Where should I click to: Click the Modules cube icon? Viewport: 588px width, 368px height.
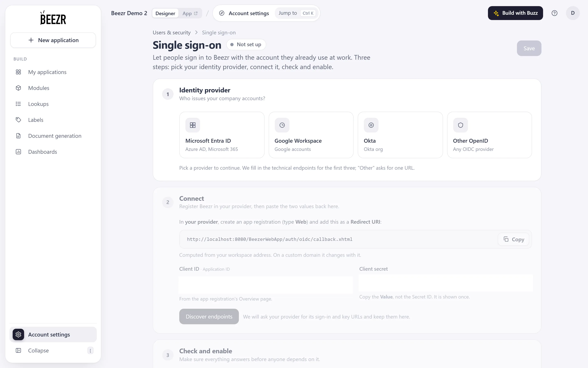click(x=18, y=88)
